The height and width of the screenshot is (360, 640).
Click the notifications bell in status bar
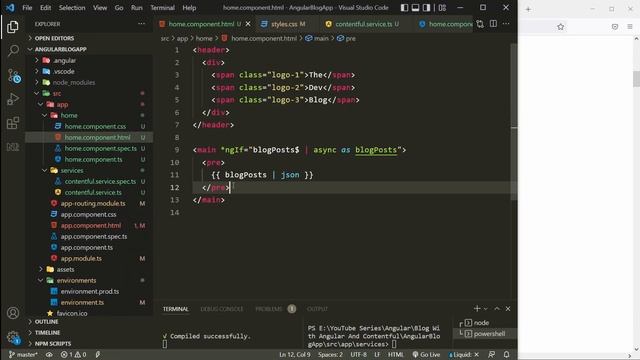506,354
